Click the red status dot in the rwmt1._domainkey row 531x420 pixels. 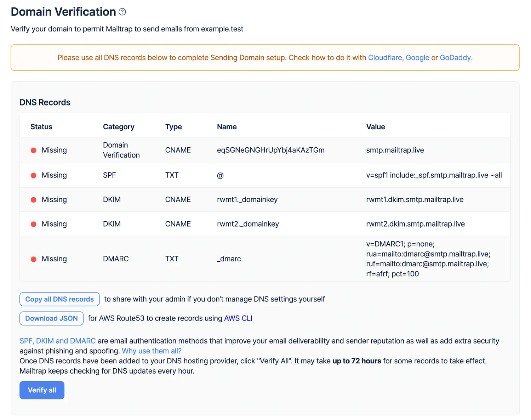click(34, 200)
